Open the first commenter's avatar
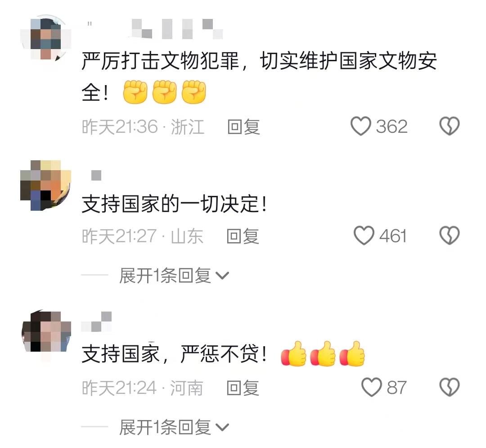The width and height of the screenshot is (486, 448). point(46,38)
